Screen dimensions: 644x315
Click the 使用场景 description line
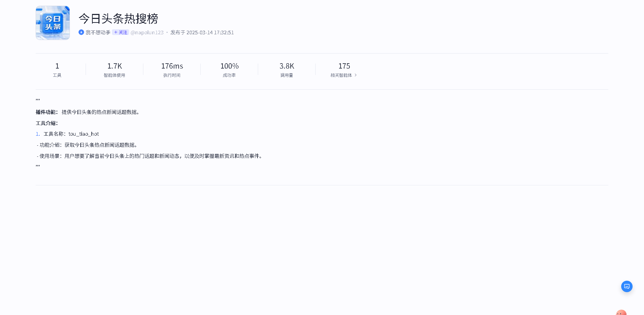point(150,156)
